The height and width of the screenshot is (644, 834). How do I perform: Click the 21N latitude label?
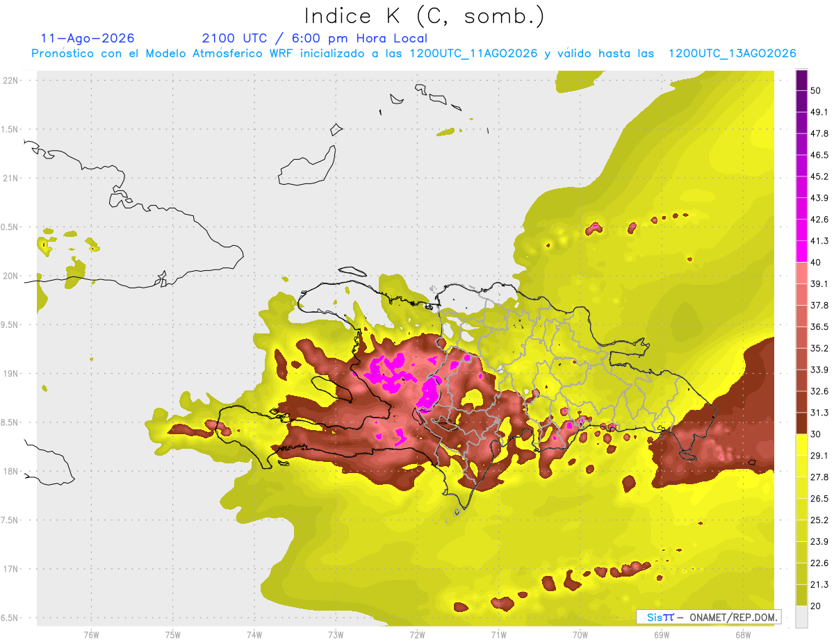12,178
